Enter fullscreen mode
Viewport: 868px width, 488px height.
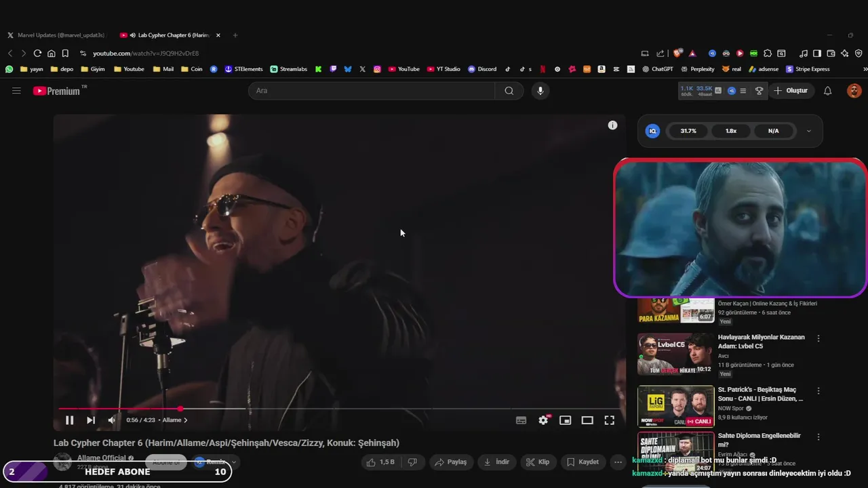coord(610,420)
